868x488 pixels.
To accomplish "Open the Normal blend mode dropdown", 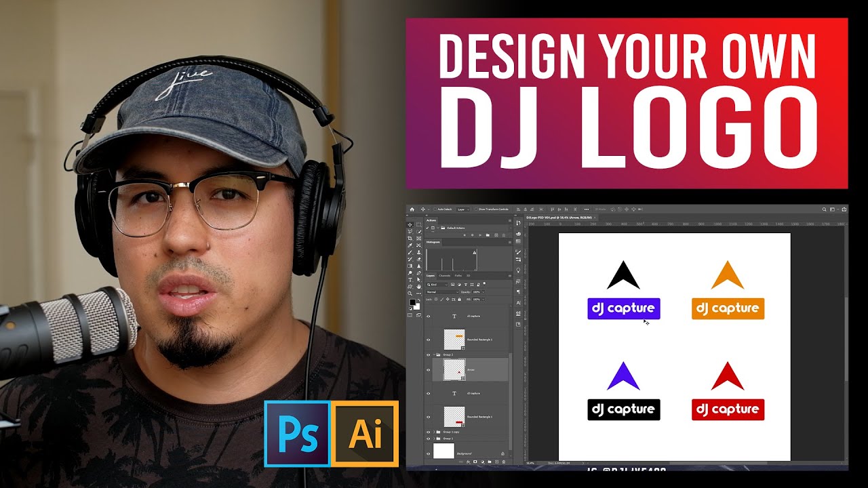I will 443,291.
